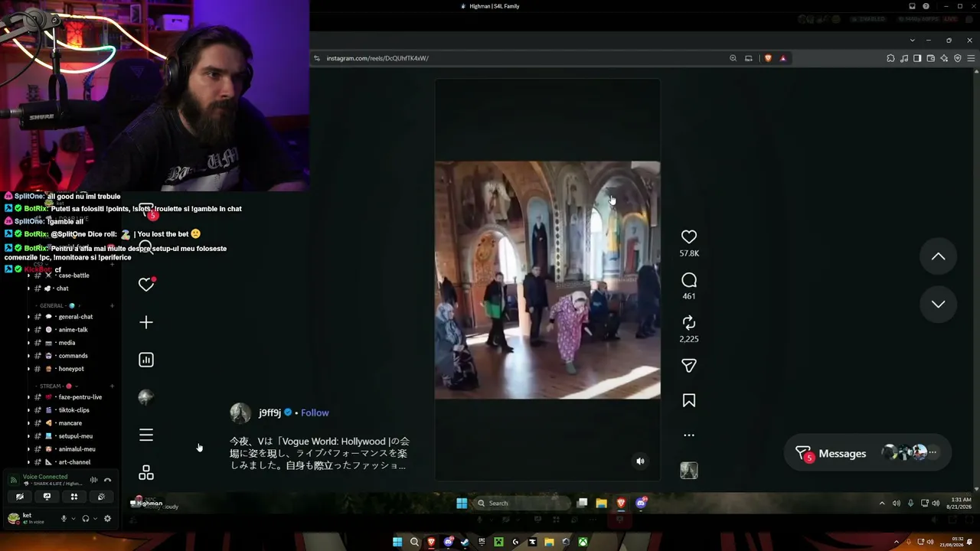Open browser extensions puzzle icon
The image size is (980, 551).
click(890, 58)
